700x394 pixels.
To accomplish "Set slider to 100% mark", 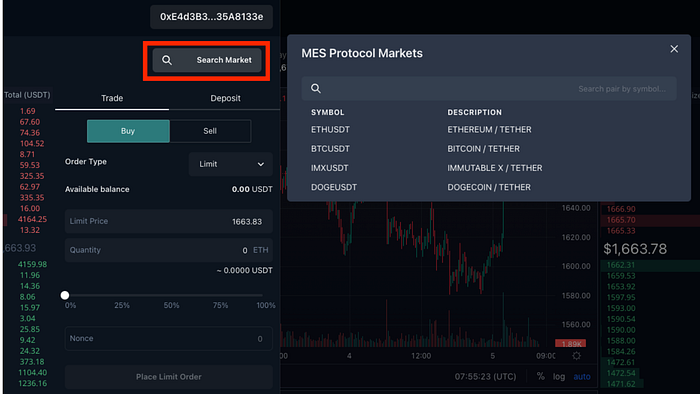I will (x=266, y=305).
